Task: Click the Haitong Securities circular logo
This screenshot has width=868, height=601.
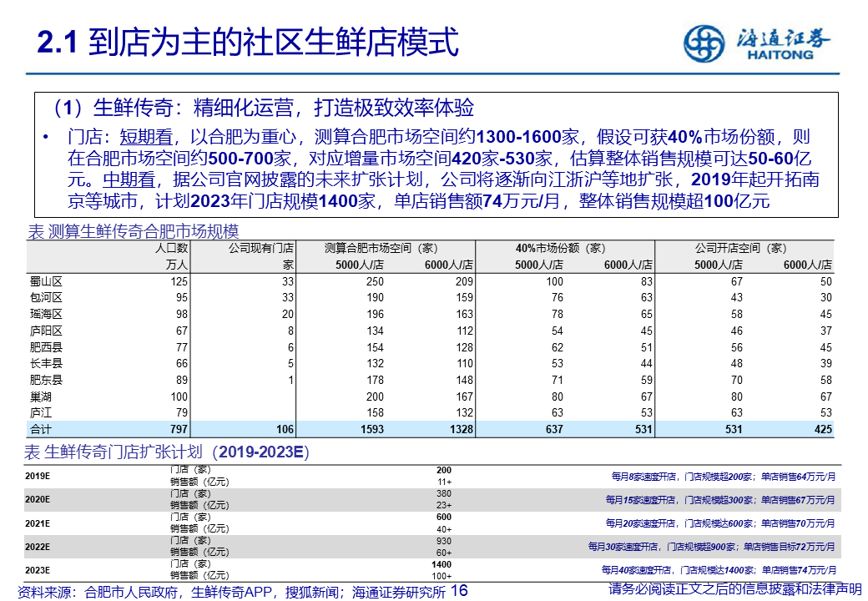Action: pyautogui.click(x=704, y=43)
